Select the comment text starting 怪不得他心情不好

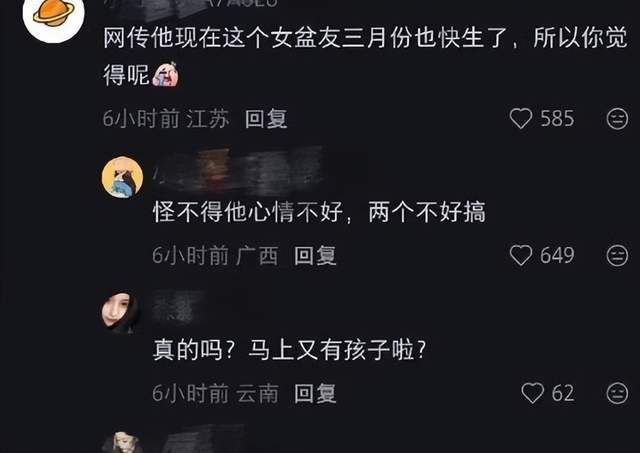point(320,212)
